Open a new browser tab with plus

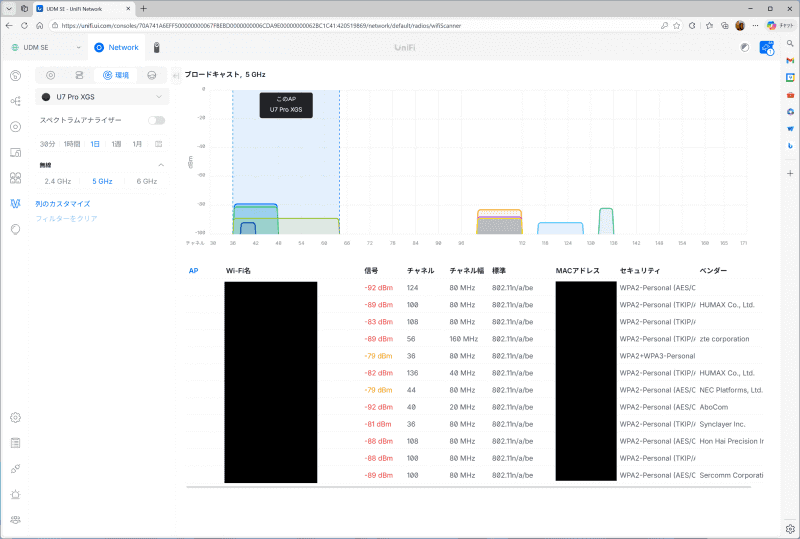click(143, 9)
